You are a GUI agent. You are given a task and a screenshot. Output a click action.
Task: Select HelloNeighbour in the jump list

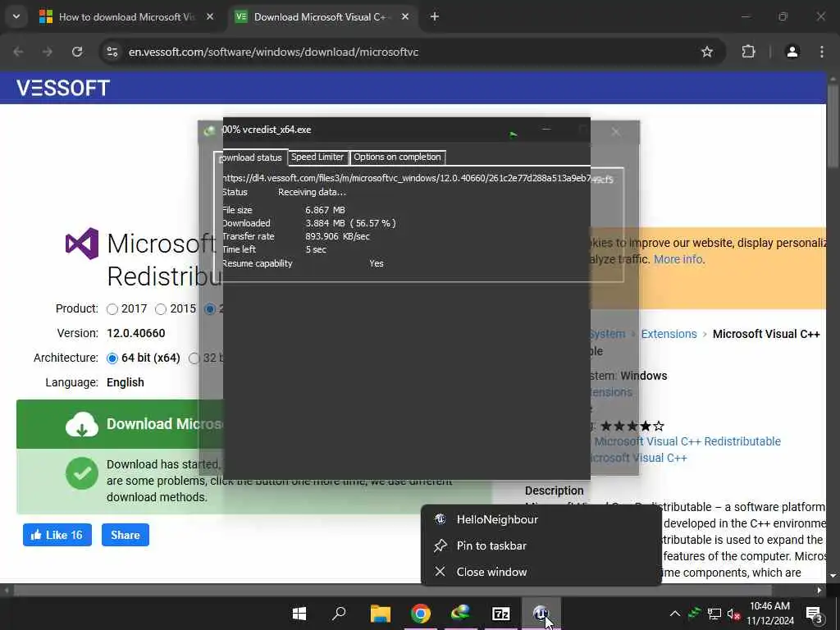pos(541,519)
